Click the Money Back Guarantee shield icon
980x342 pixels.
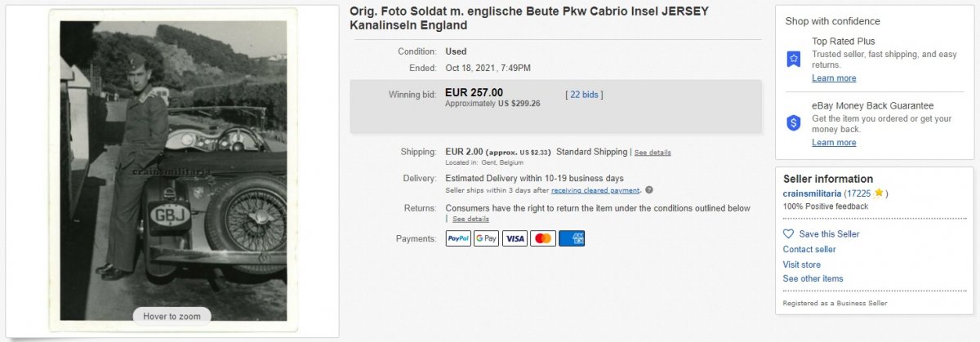coord(793,122)
